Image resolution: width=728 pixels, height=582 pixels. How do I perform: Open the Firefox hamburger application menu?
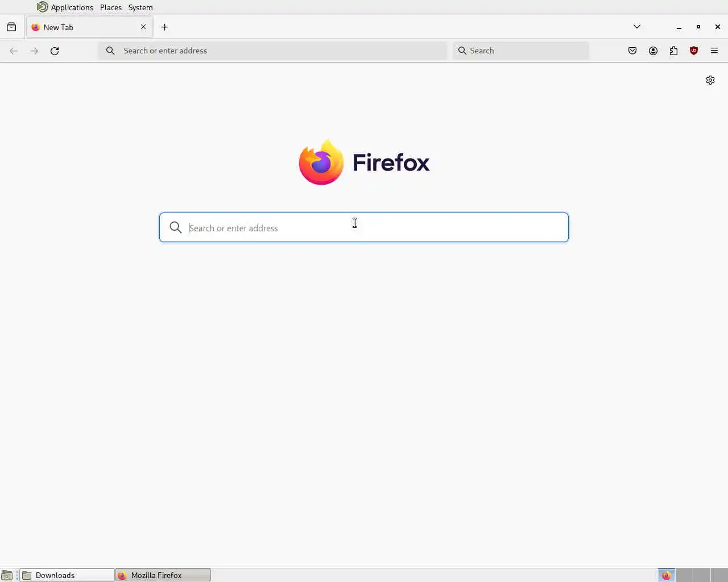pyautogui.click(x=714, y=51)
